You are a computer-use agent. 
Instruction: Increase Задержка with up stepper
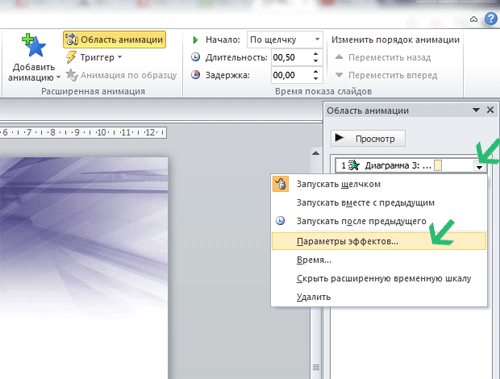pyautogui.click(x=316, y=71)
